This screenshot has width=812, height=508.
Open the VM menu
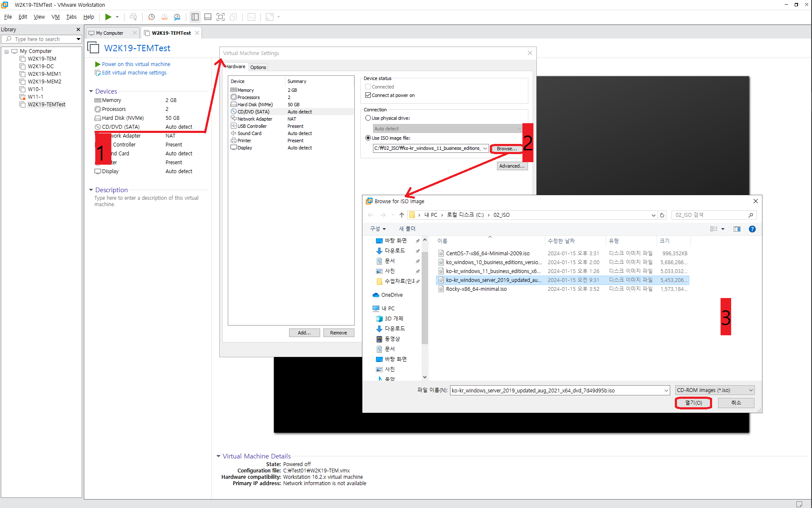[55, 17]
